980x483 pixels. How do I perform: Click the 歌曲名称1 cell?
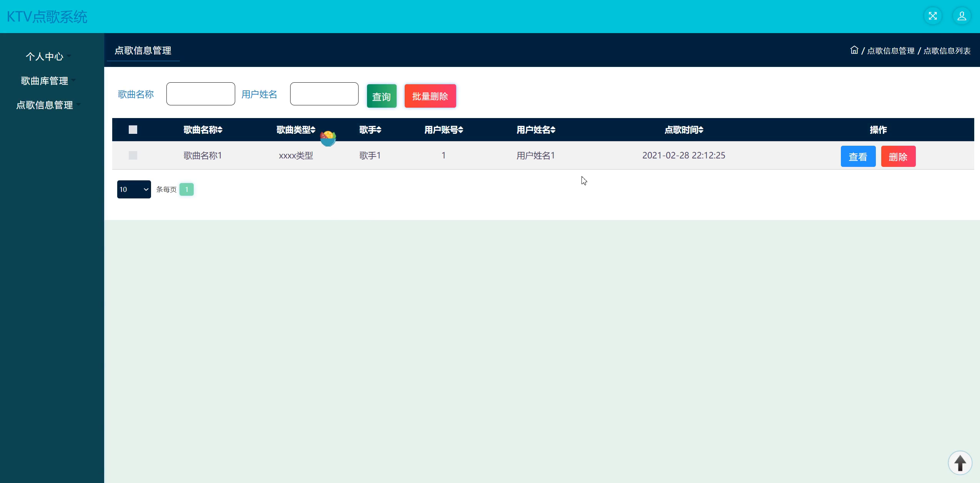pos(203,155)
